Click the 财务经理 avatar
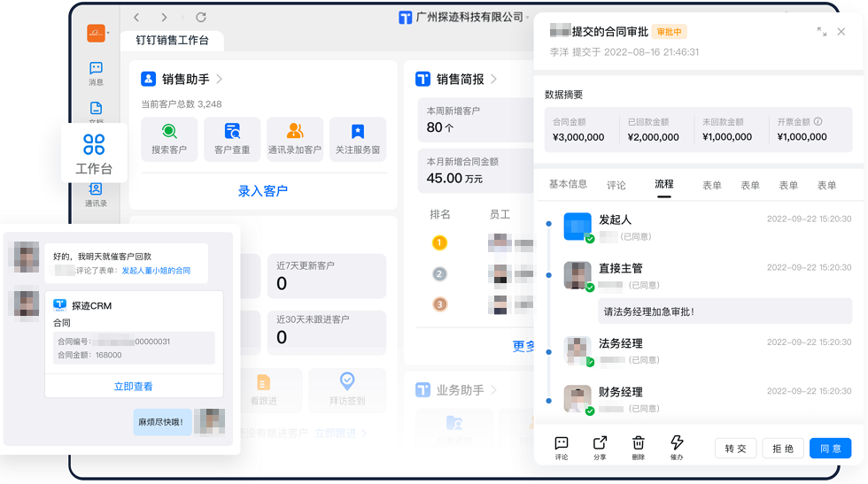Image resolution: width=868 pixels, height=484 pixels. (x=577, y=399)
